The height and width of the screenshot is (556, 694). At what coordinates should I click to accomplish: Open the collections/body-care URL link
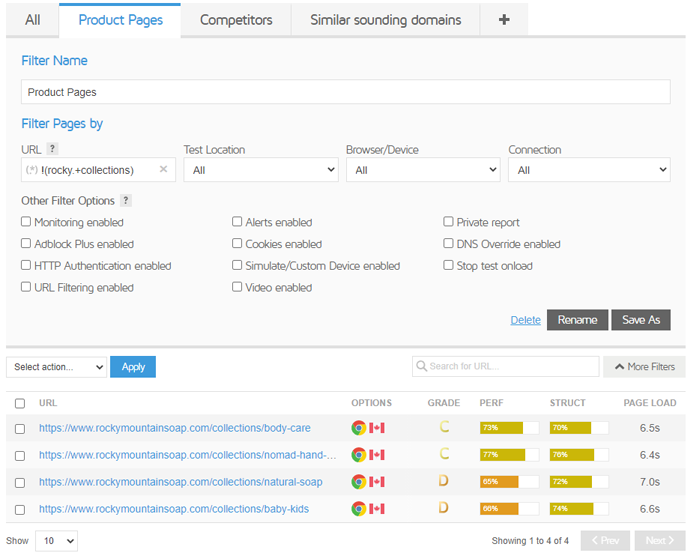tap(175, 428)
